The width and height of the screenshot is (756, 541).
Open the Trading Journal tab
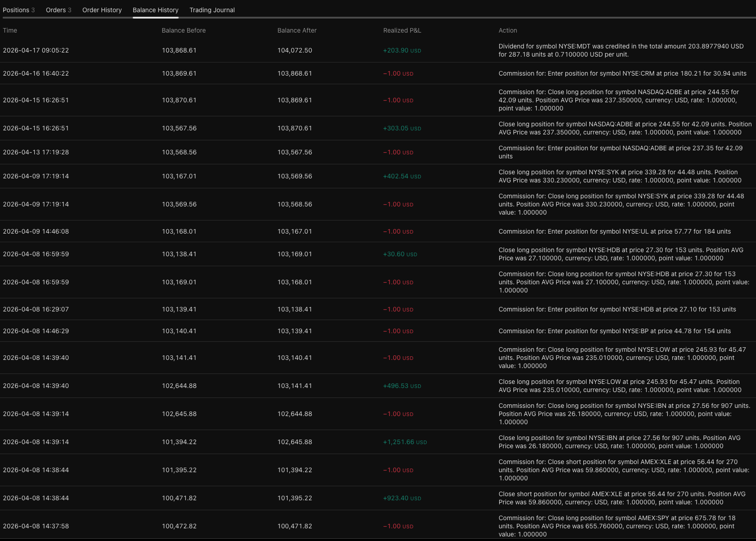pos(212,10)
